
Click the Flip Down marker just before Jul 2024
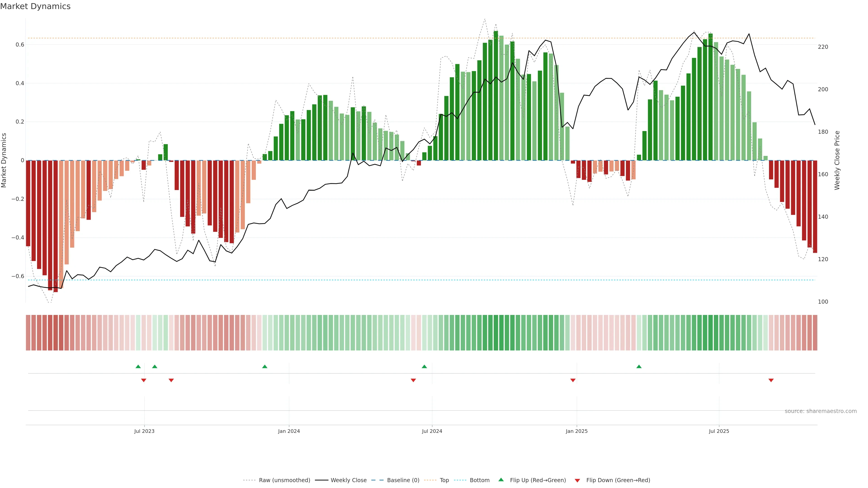413,380
